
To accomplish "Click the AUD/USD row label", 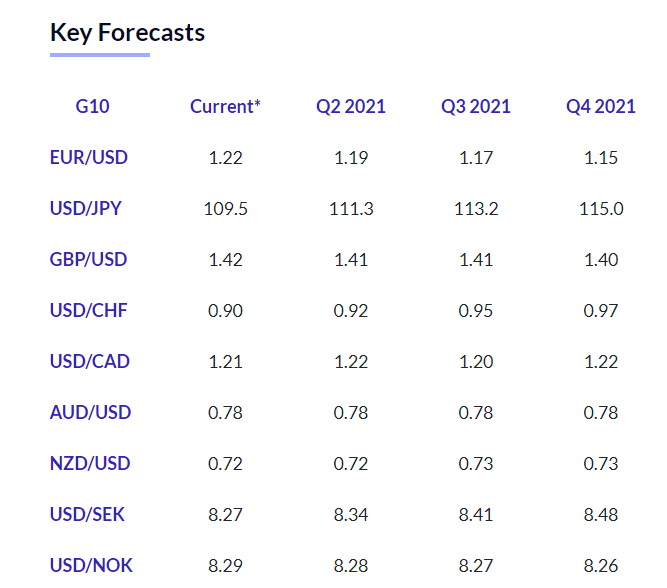I will pos(90,413).
